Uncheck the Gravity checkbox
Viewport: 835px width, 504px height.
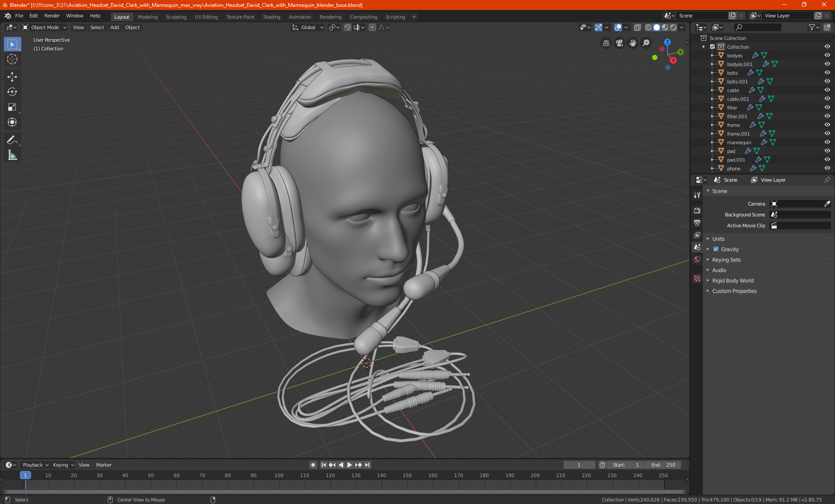click(716, 249)
